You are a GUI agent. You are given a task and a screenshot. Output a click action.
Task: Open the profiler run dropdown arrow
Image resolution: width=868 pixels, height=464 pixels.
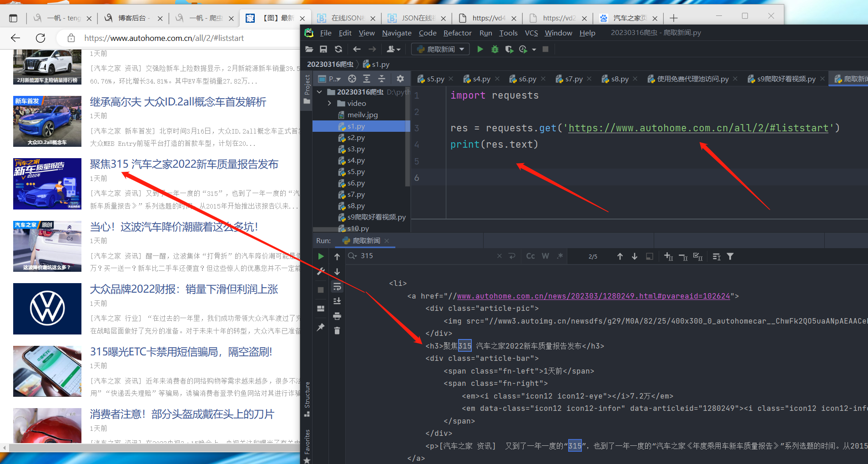tap(534, 49)
